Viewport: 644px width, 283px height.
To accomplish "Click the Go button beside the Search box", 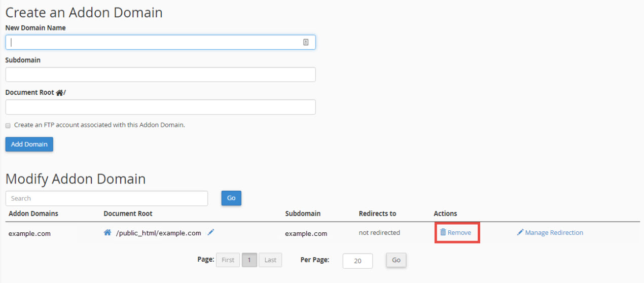I will point(231,198).
